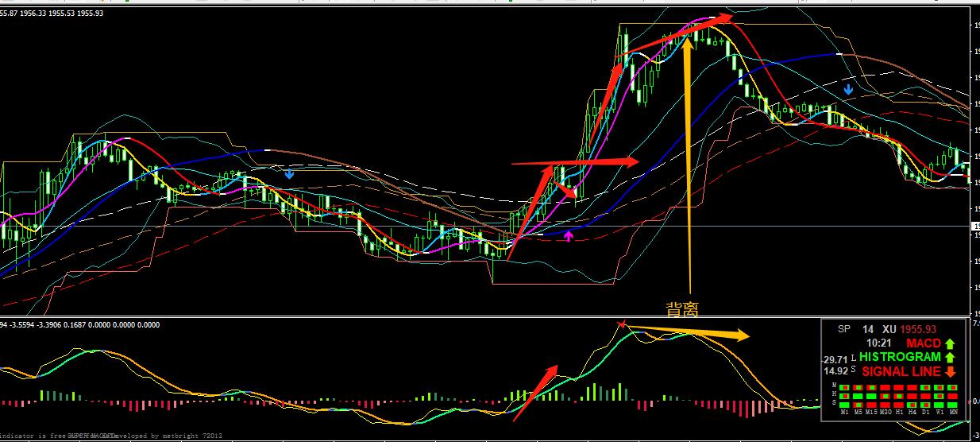980x442 pixels.
Task: Select the blue down-arrow signal on left downtrend
Action: click(289, 173)
